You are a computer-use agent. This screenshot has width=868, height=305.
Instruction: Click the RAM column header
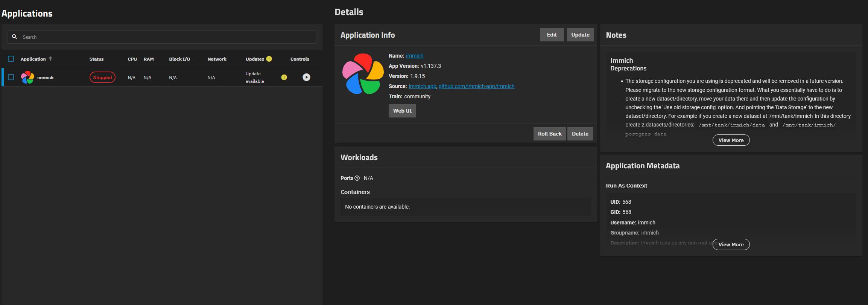(149, 59)
